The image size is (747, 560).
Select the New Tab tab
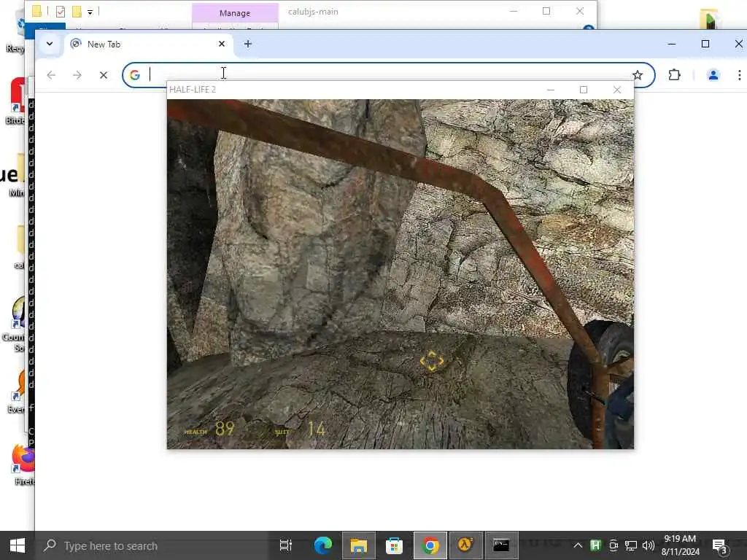point(147,44)
